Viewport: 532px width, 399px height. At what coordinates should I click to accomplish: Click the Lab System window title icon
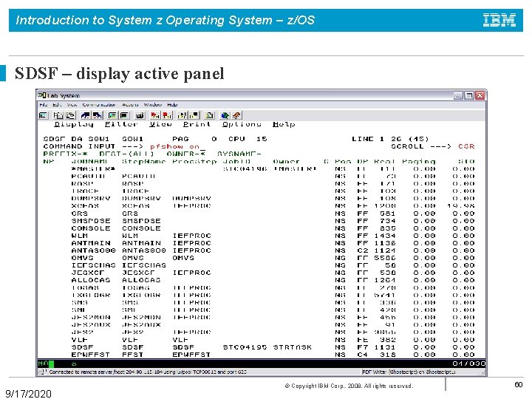click(x=41, y=95)
